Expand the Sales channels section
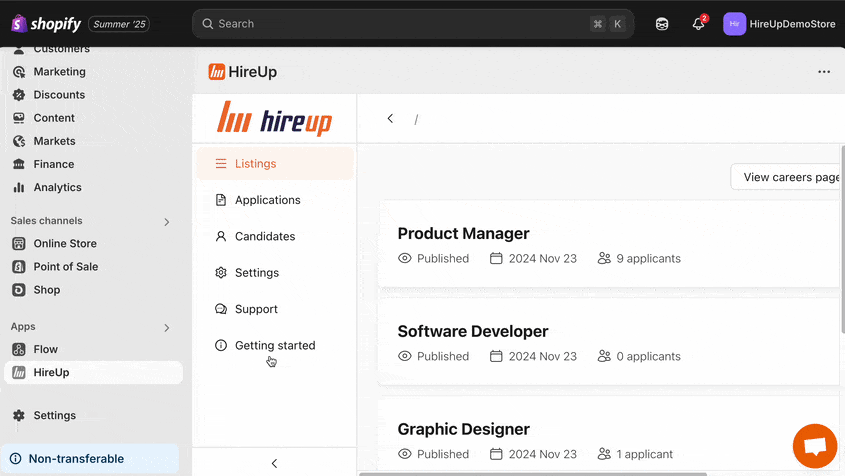Screen dimensions: 845x476 166,221
